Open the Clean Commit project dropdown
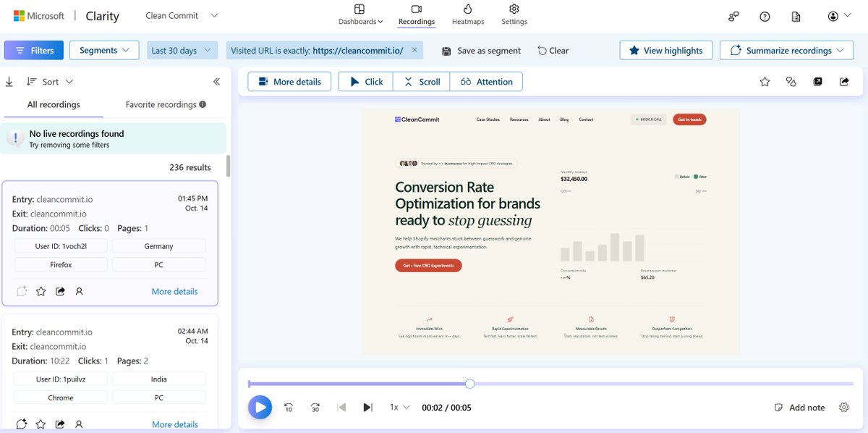The width and height of the screenshot is (868, 433). (180, 14)
